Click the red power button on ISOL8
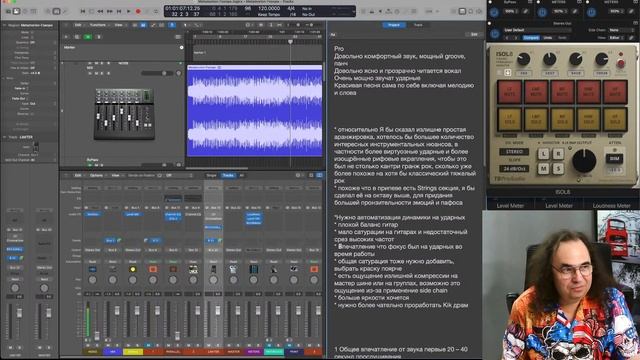 tap(620, 63)
